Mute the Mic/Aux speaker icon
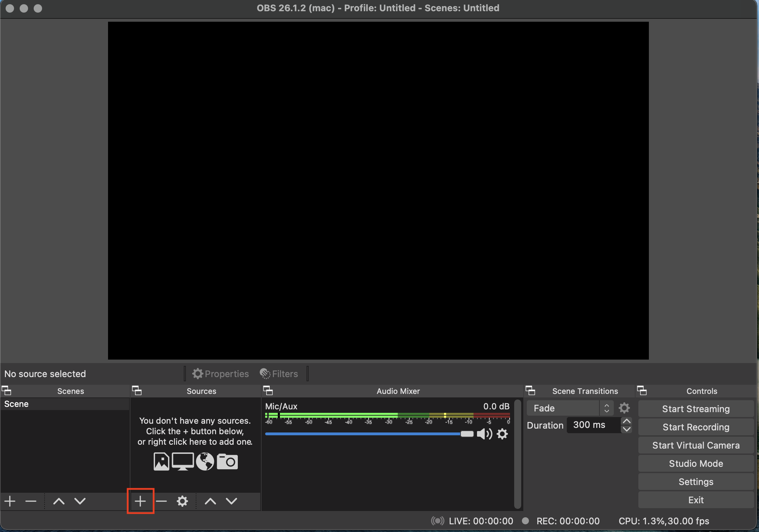 (484, 434)
